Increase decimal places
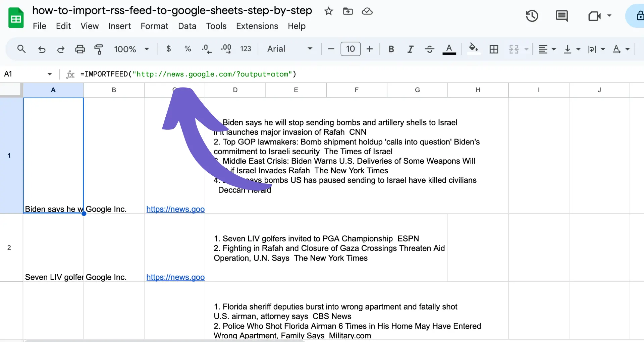This screenshot has height=342, width=644. tap(226, 49)
